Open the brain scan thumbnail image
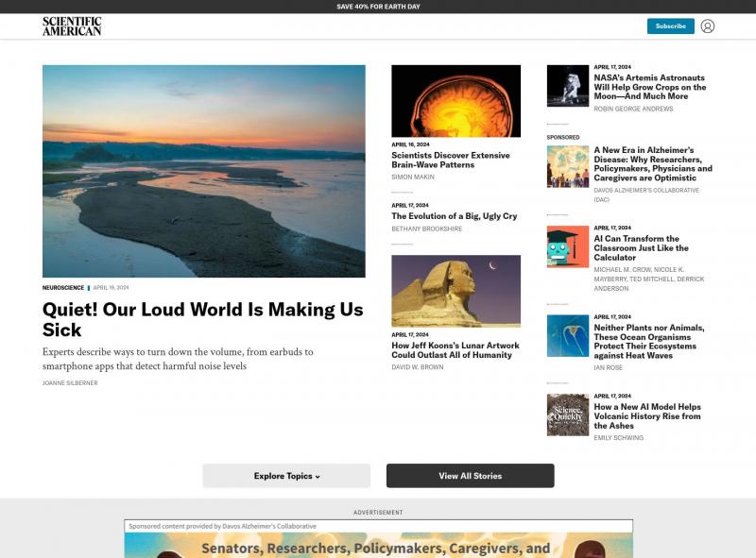 pos(456,101)
